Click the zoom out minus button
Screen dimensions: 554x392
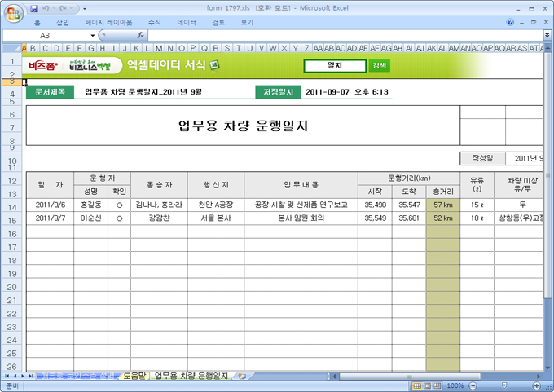pos(473,385)
